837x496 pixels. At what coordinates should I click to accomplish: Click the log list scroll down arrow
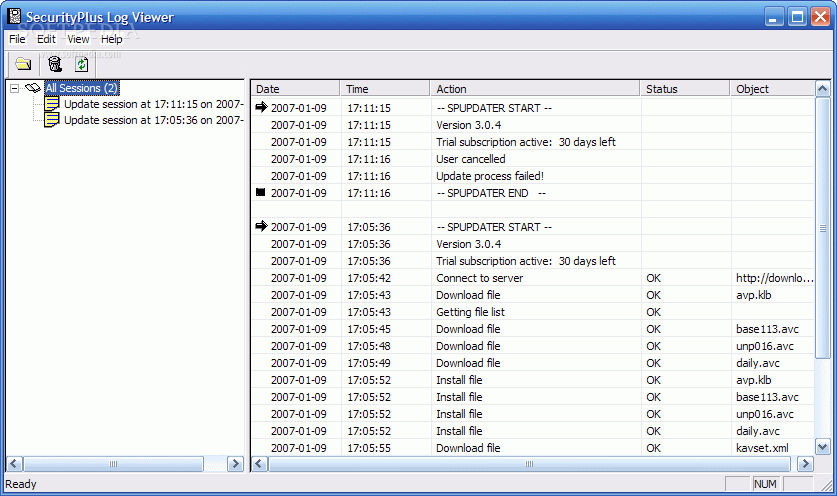pos(823,447)
